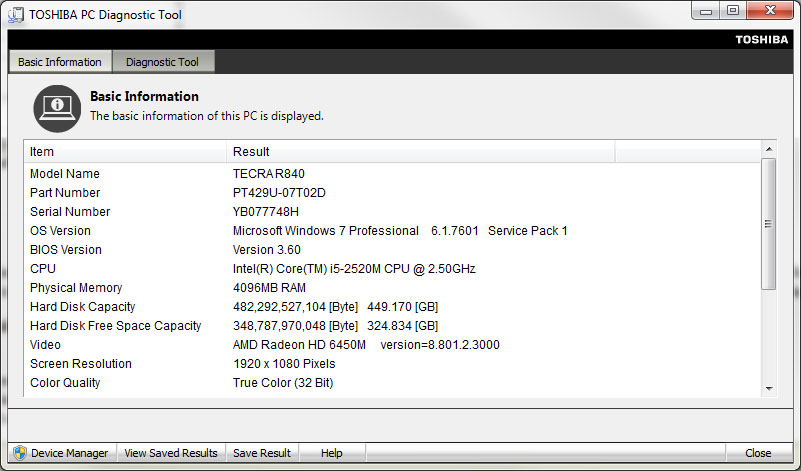This screenshot has width=801, height=471.
Task: Select the BIOS Version label
Action: tap(66, 250)
